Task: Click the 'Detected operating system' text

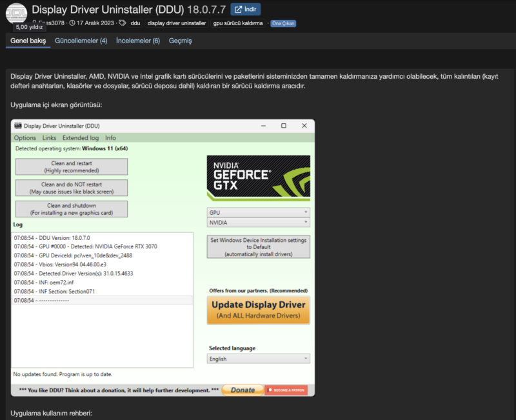Action: pyautogui.click(x=72, y=148)
